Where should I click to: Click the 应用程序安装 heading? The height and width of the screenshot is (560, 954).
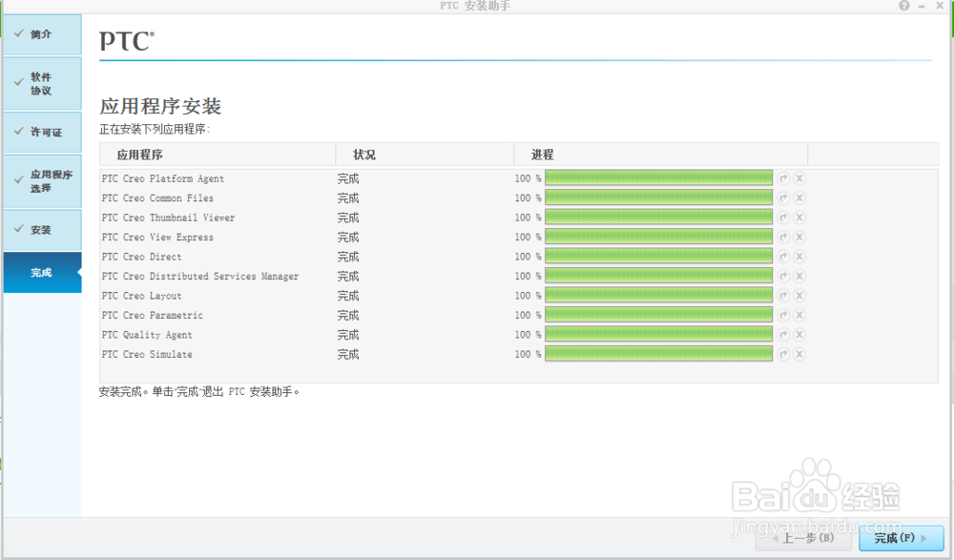[160, 107]
